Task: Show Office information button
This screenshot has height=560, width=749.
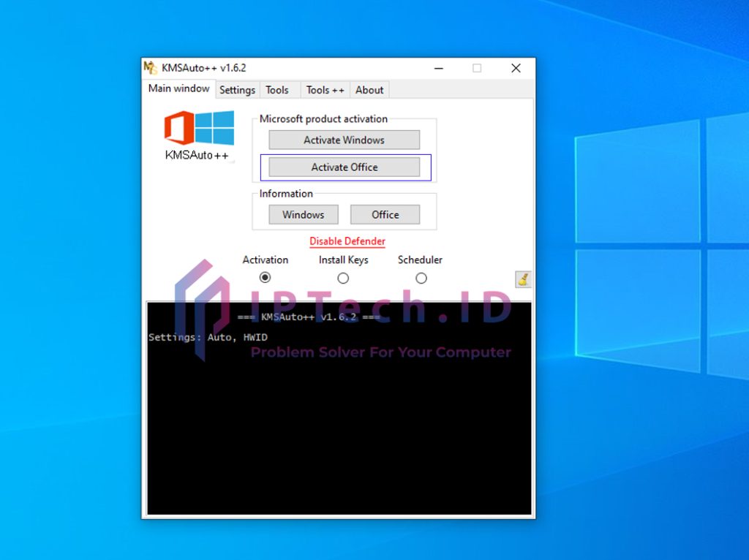Action: (385, 214)
